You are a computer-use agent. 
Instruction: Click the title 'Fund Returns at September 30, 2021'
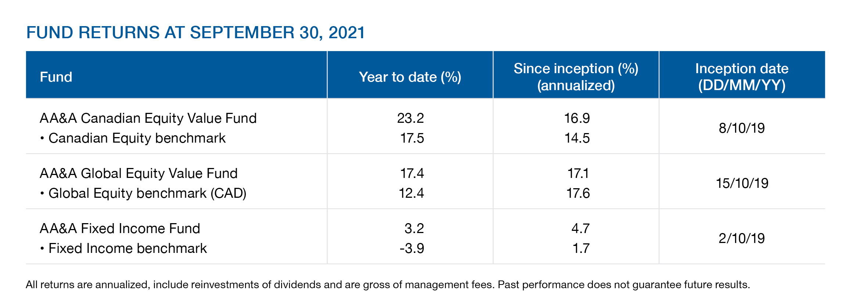point(196,33)
